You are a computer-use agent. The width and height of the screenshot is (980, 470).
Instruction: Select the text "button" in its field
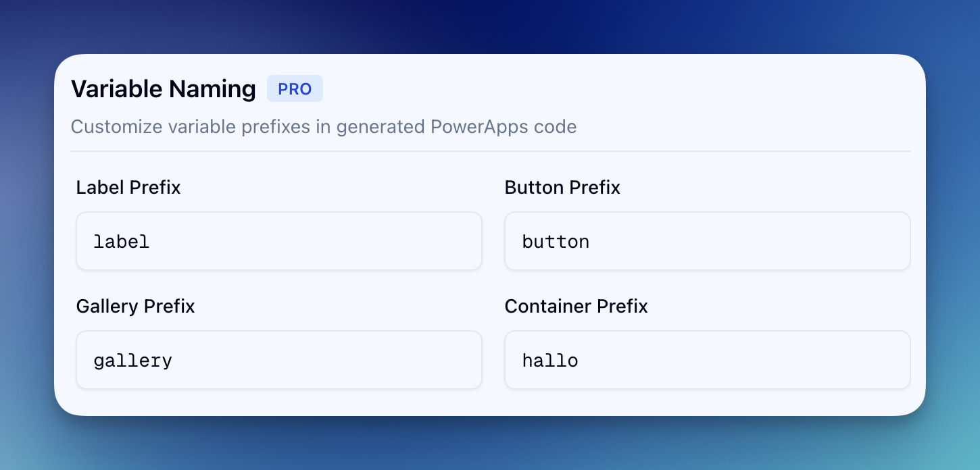click(555, 242)
